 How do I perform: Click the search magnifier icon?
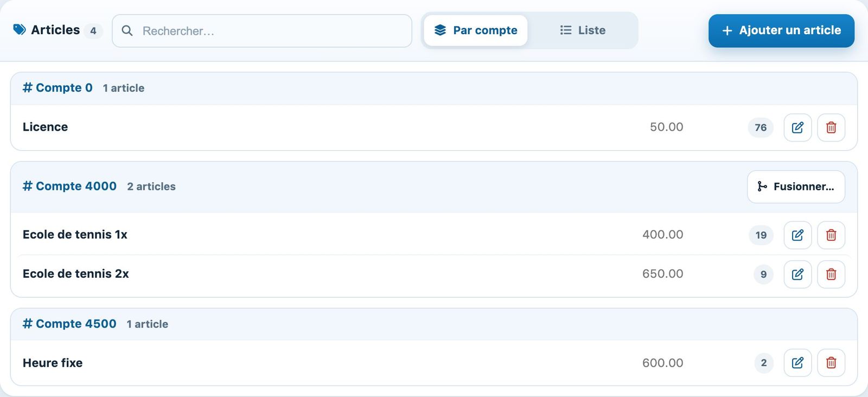pyautogui.click(x=127, y=31)
